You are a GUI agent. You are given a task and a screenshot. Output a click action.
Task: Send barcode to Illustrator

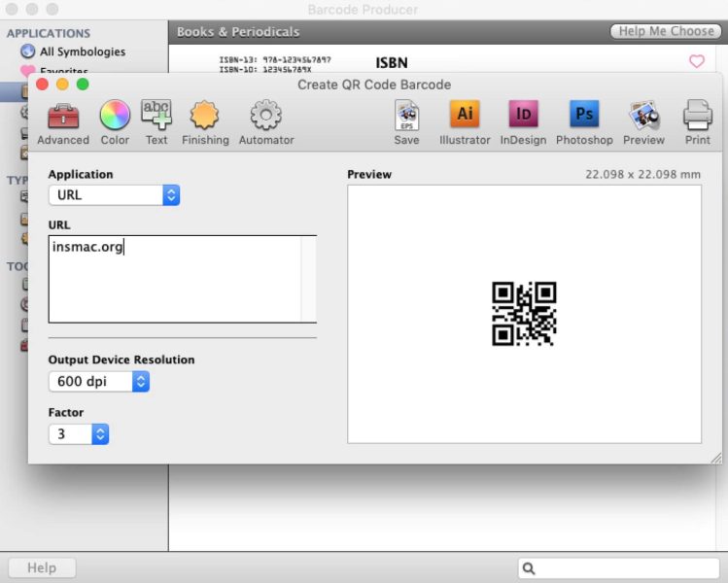(465, 123)
